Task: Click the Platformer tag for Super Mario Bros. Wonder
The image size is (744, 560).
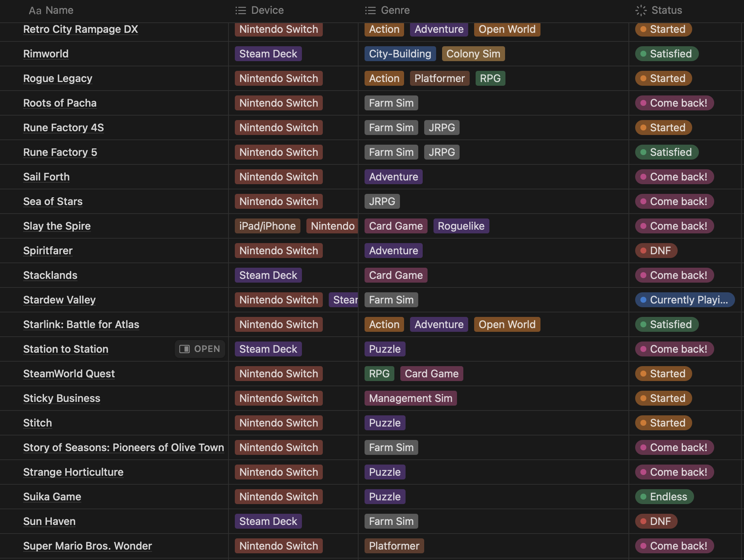Action: (394, 546)
